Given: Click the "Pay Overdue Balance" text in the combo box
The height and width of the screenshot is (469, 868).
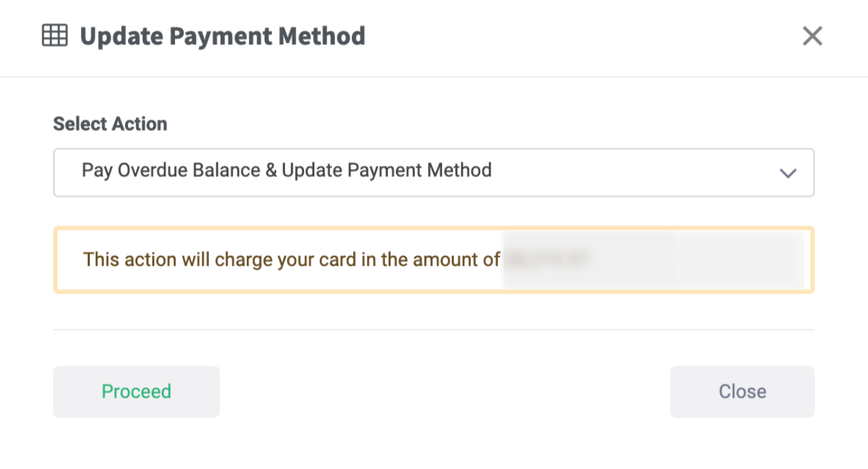Looking at the screenshot, I should tap(170, 170).
